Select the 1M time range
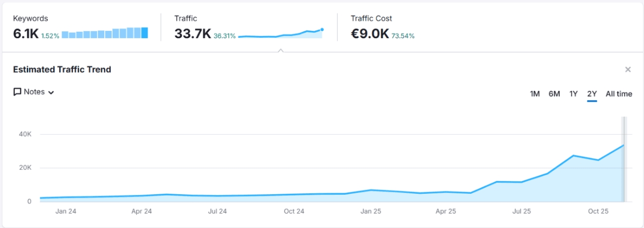644x228 pixels. pos(535,94)
